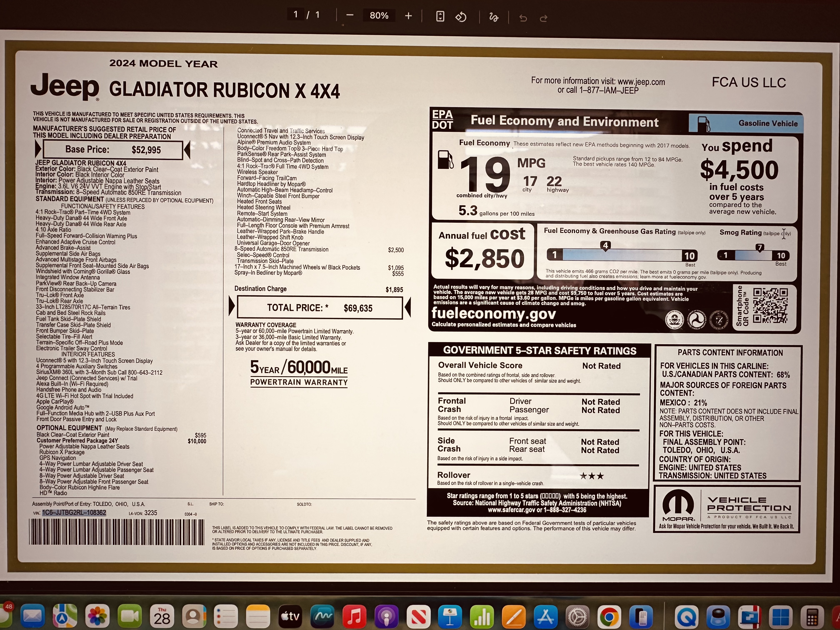Open Reminders from the dock
This screenshot has width=840, height=630.
[x=226, y=616]
